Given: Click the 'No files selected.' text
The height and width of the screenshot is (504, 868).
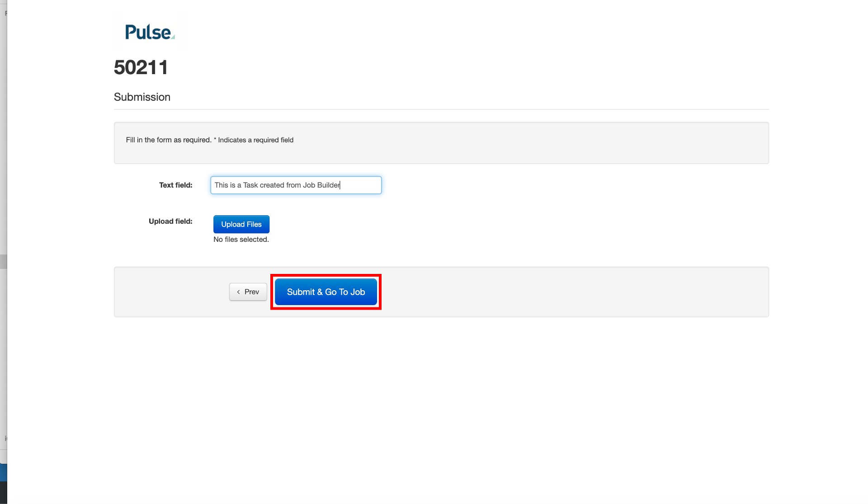Looking at the screenshot, I should click(x=241, y=240).
